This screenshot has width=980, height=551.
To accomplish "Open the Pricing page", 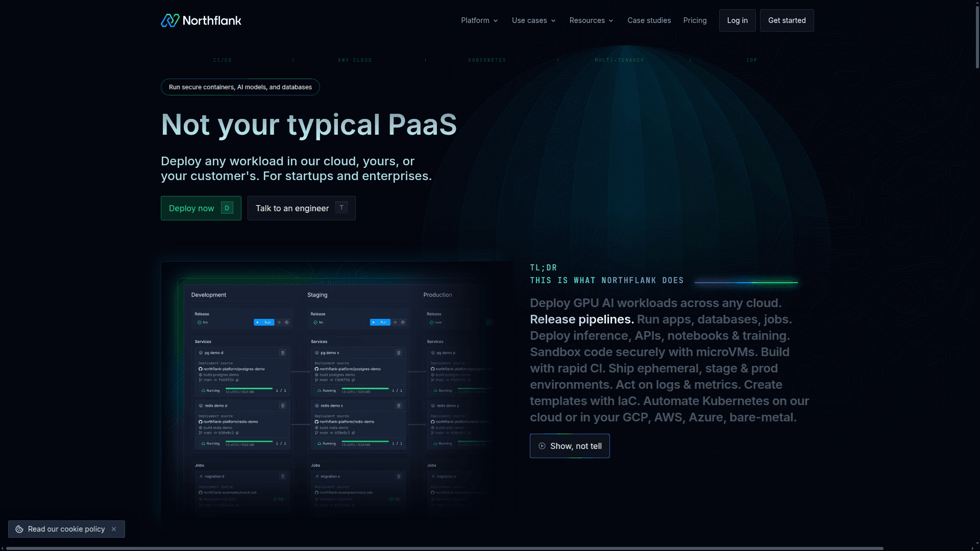I will click(695, 20).
